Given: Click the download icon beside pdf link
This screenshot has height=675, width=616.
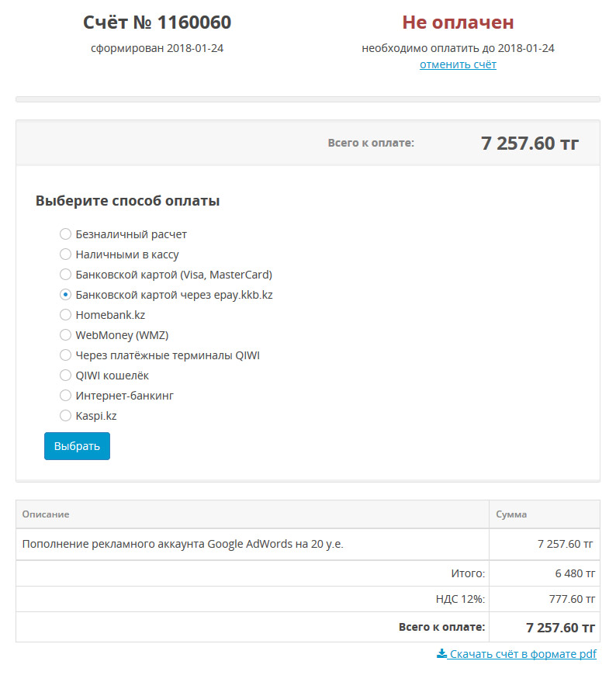Looking at the screenshot, I should pos(441,654).
